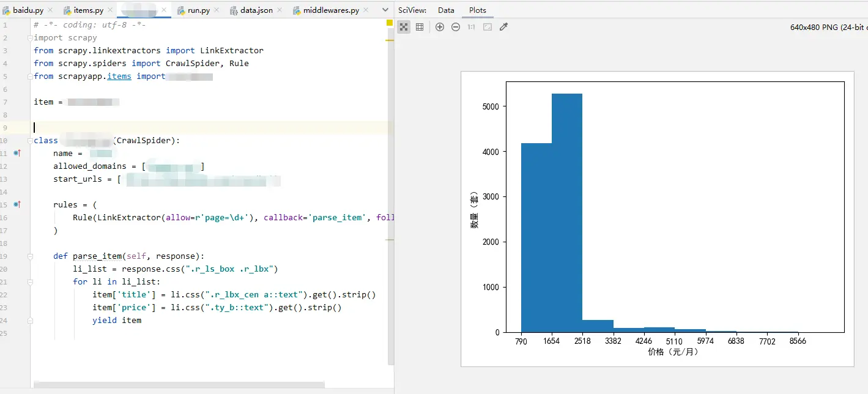Image resolution: width=868 pixels, height=394 pixels.
Task: Click the 'for li in li_list:' line
Action: pos(117,282)
